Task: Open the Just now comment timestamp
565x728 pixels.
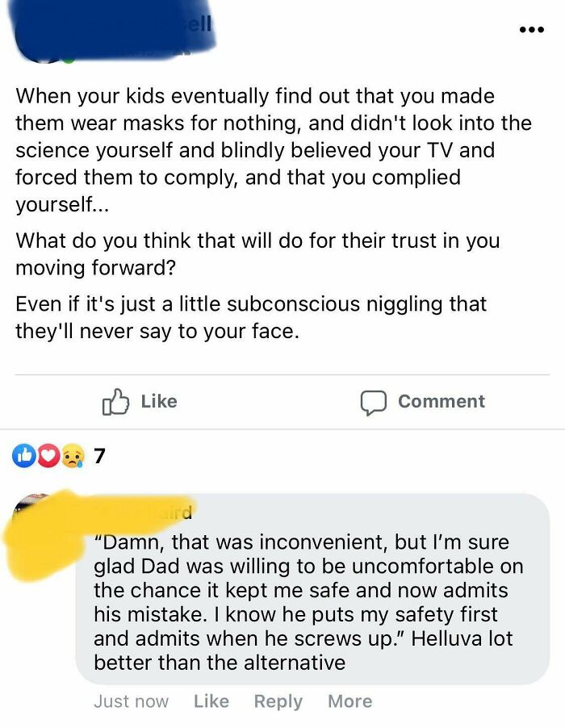Action: 131,701
